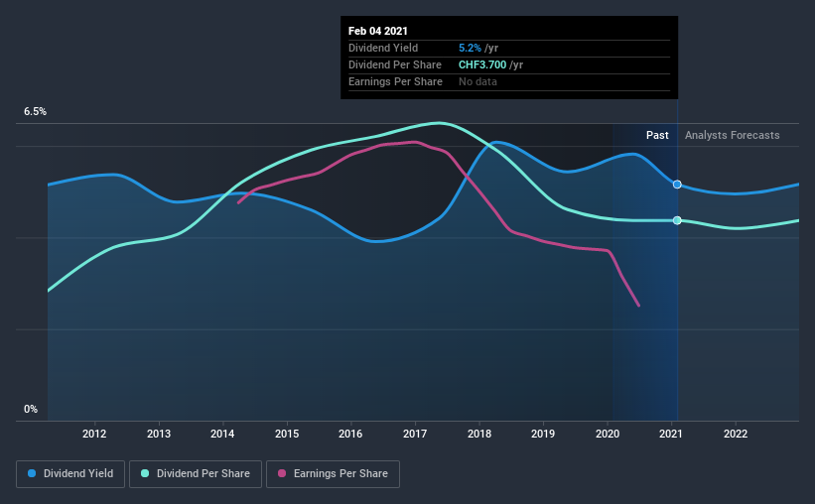Click the '5.2%' dividend yield value
Viewport: 815px width, 504px height.
(x=470, y=48)
